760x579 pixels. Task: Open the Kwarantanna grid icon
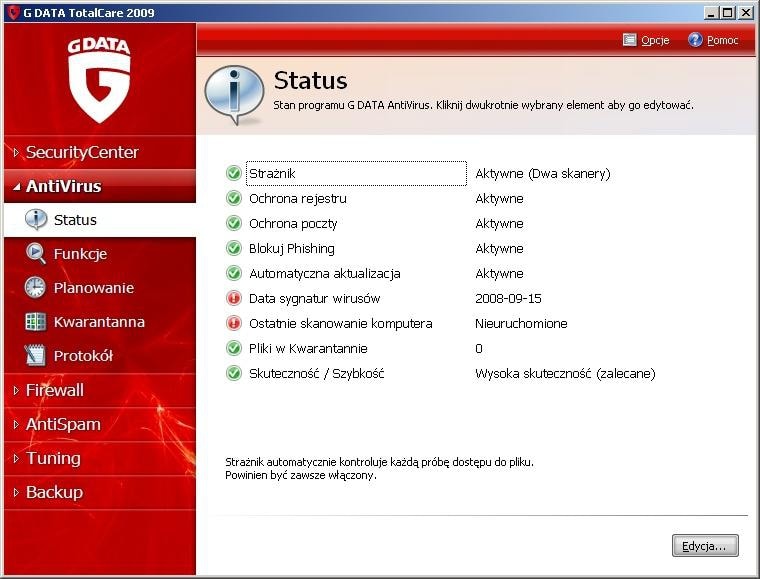pyautogui.click(x=36, y=322)
